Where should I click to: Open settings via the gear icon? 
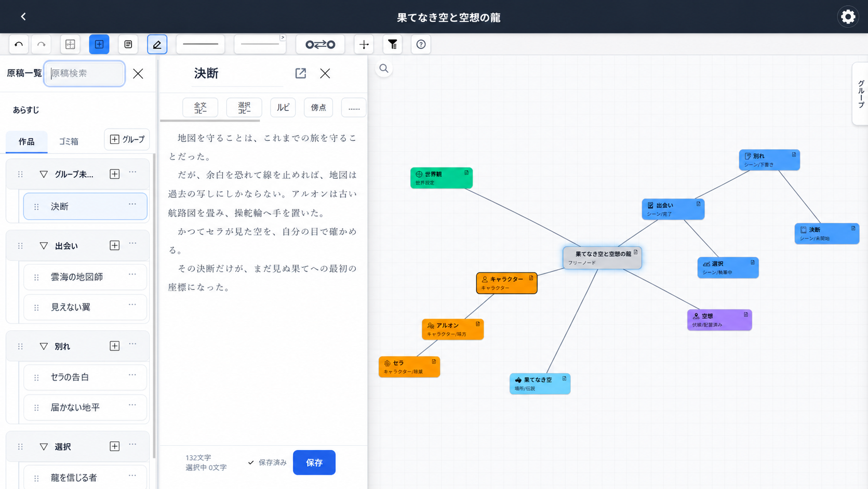tap(848, 17)
